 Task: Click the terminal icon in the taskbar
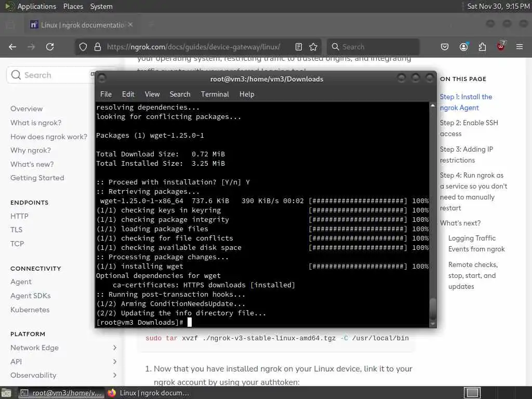pos(24,393)
